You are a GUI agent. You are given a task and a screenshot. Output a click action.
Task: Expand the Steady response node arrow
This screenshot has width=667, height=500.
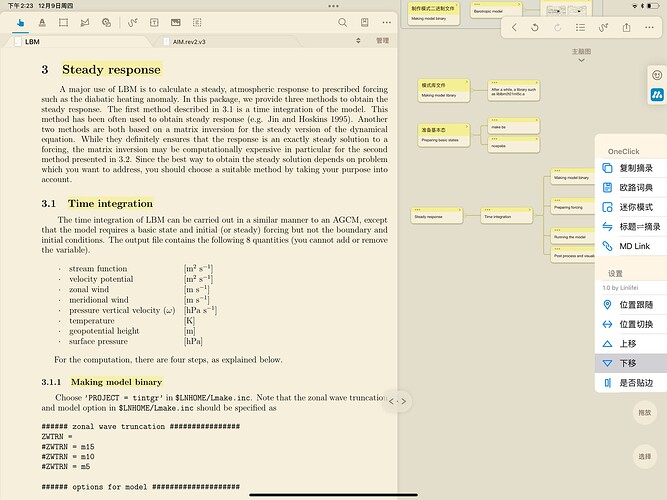459,210
